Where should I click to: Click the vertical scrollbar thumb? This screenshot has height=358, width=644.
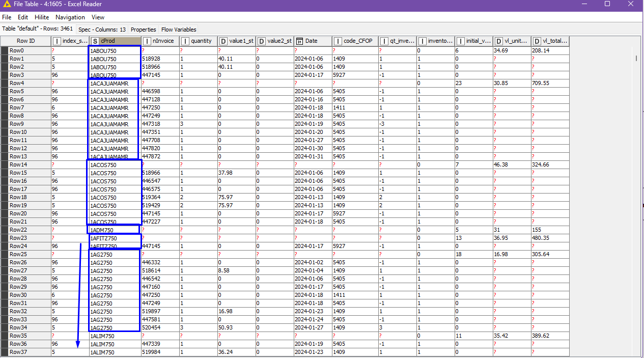click(636, 58)
